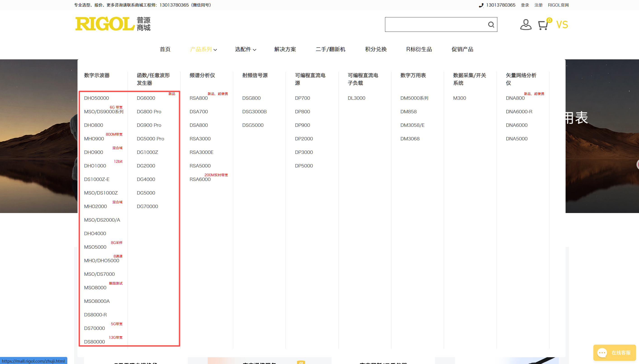This screenshot has width=639, height=364.
Task: Select the MSO5000 series
Action: tap(95, 247)
